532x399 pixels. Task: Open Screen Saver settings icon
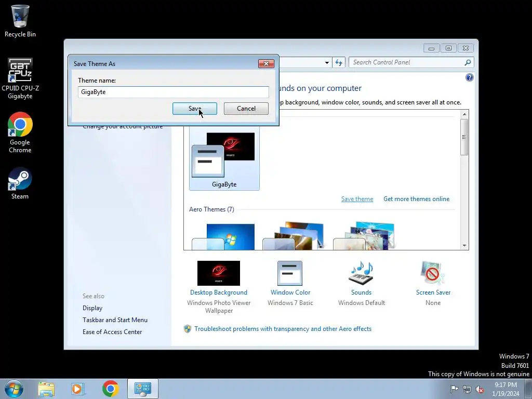(433, 273)
